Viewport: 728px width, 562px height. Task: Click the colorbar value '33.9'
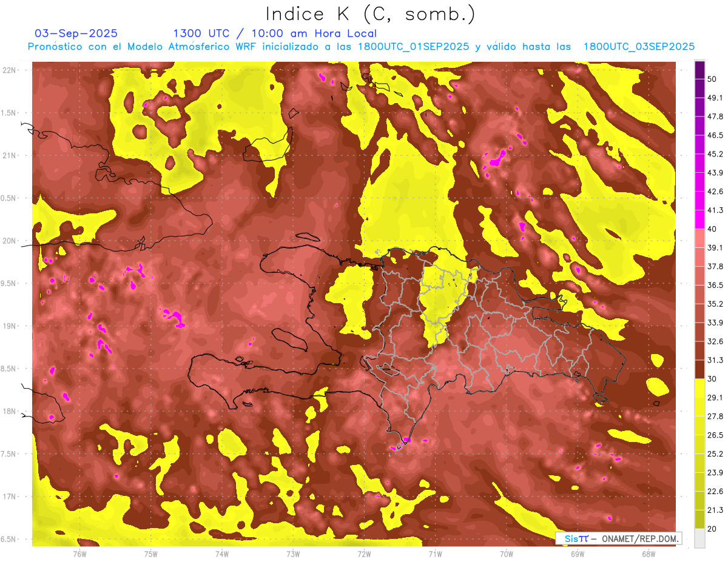pyautogui.click(x=715, y=323)
